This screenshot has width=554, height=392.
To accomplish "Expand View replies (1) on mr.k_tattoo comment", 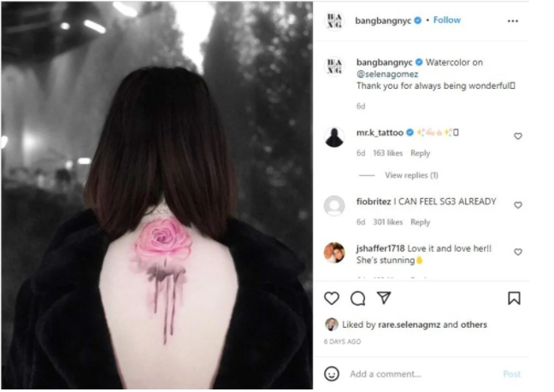I will point(411,175).
